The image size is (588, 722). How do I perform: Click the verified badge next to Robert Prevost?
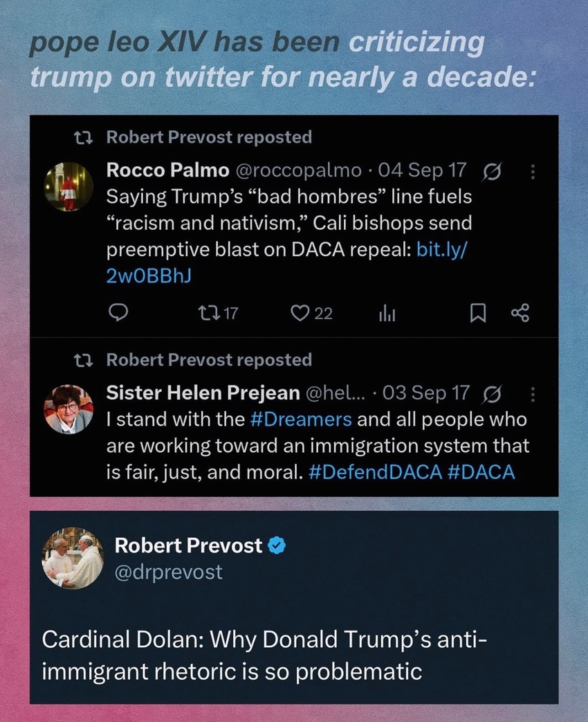pos(276,546)
